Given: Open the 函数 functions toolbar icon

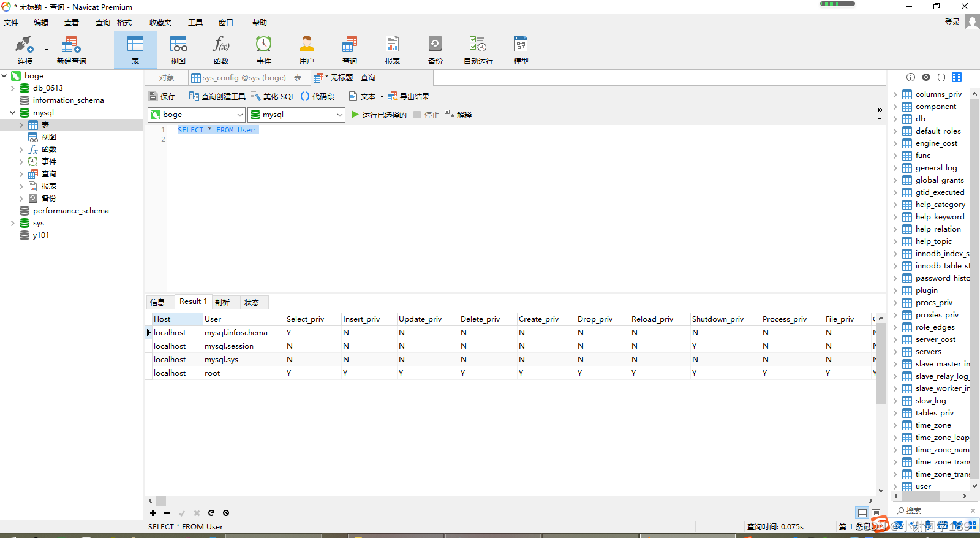Looking at the screenshot, I should click(221, 50).
